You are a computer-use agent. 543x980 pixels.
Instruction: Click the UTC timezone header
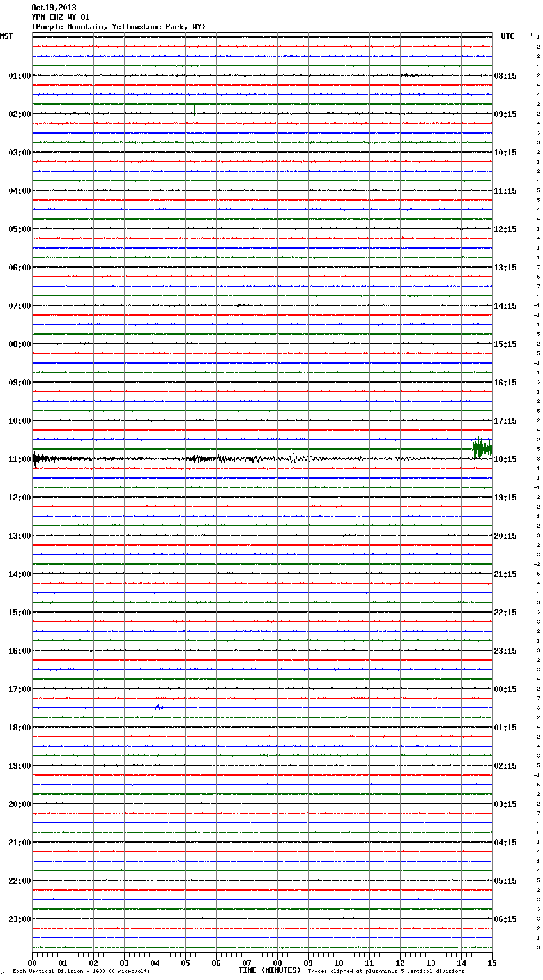508,36
